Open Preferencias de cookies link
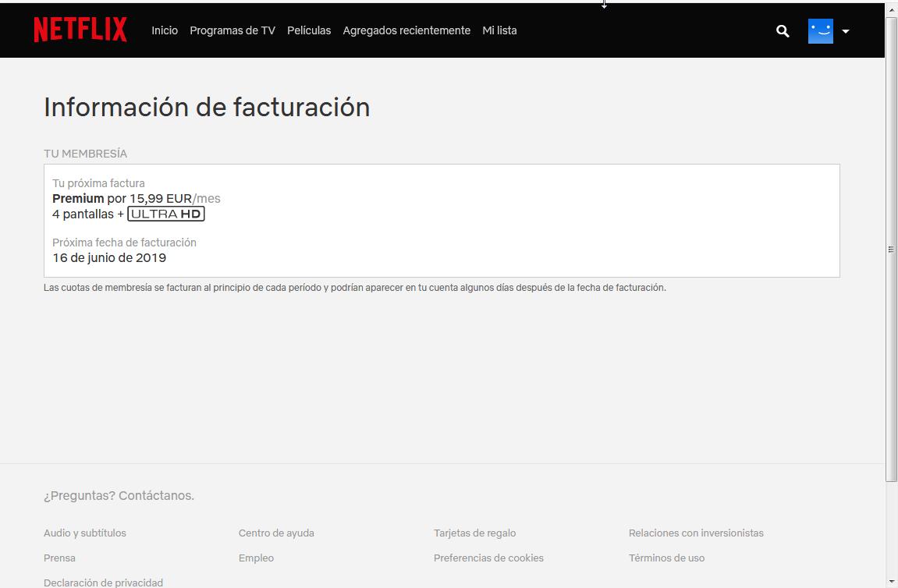This screenshot has height=588, width=898. point(488,558)
